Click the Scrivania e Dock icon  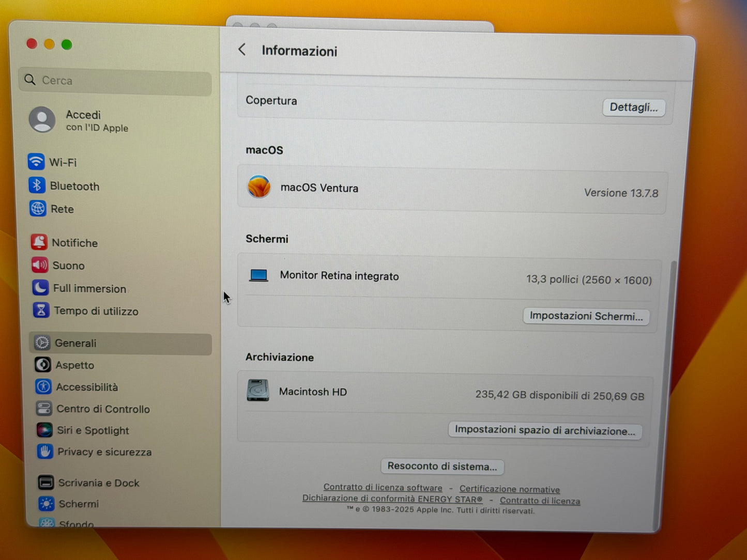[46, 483]
